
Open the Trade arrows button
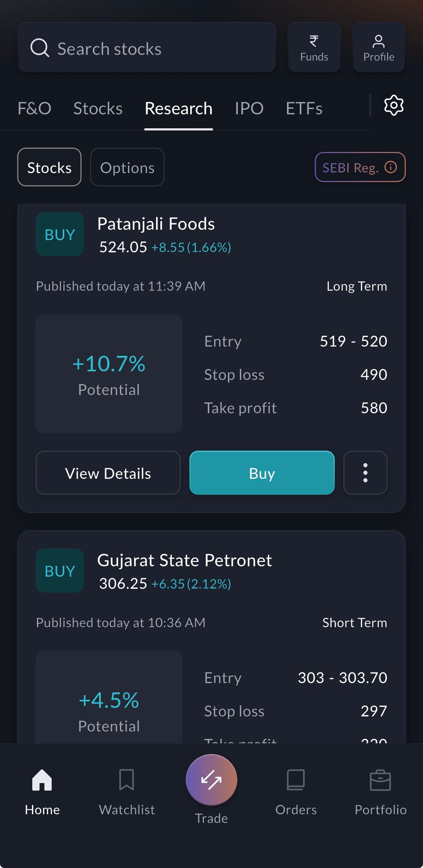(211, 780)
